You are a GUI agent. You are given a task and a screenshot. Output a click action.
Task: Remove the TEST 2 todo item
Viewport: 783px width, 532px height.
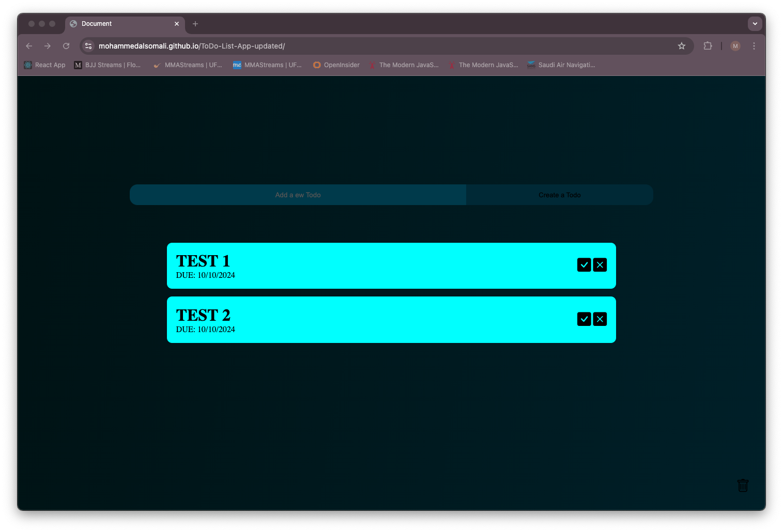[x=600, y=319]
